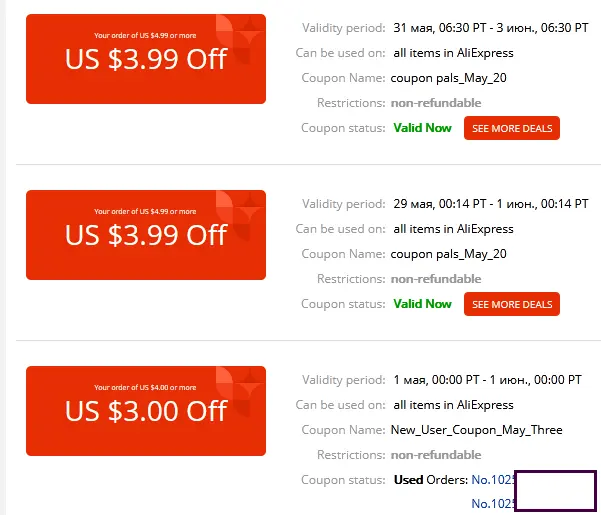Click validity period 31 мая to 3 июн.
The width and height of the screenshot is (601, 515).
click(x=491, y=28)
